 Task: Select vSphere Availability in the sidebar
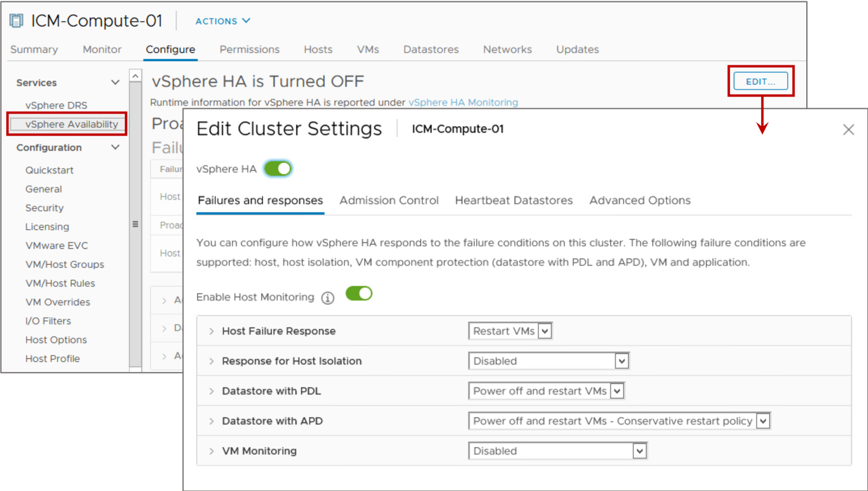[x=72, y=124]
